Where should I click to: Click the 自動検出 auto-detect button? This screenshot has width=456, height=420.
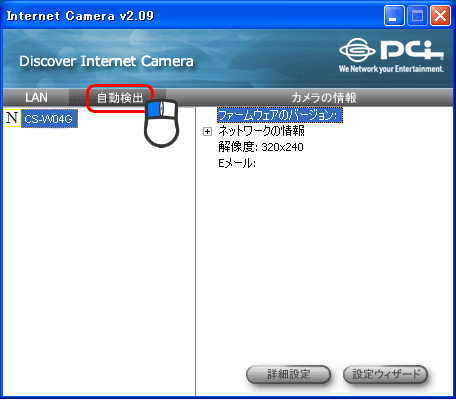click(x=120, y=98)
